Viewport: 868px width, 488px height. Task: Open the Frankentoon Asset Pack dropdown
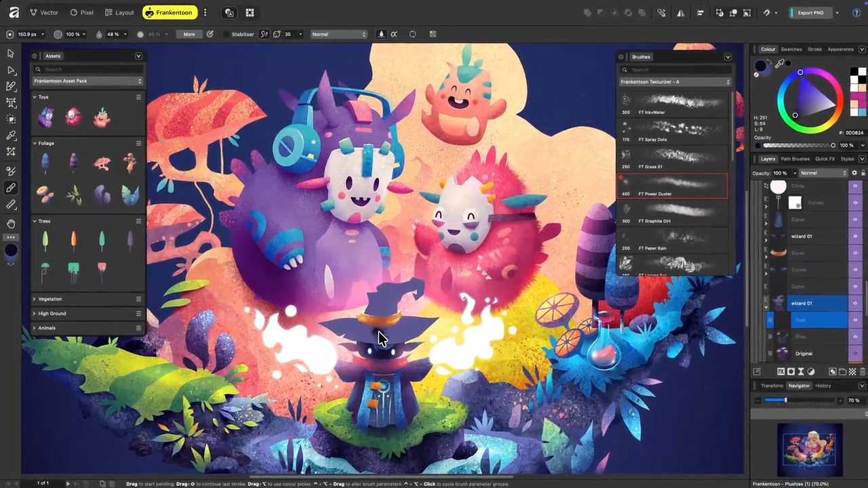point(87,81)
